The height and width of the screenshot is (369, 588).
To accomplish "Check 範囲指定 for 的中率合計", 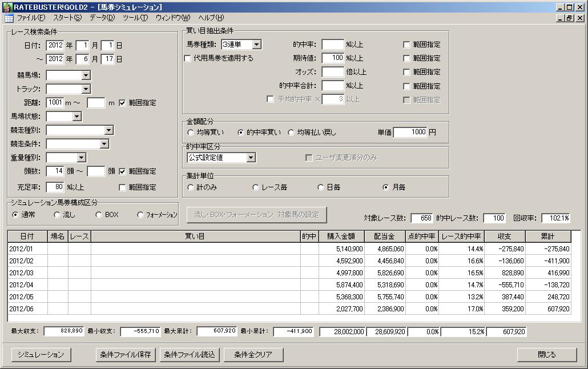I will coord(406,86).
